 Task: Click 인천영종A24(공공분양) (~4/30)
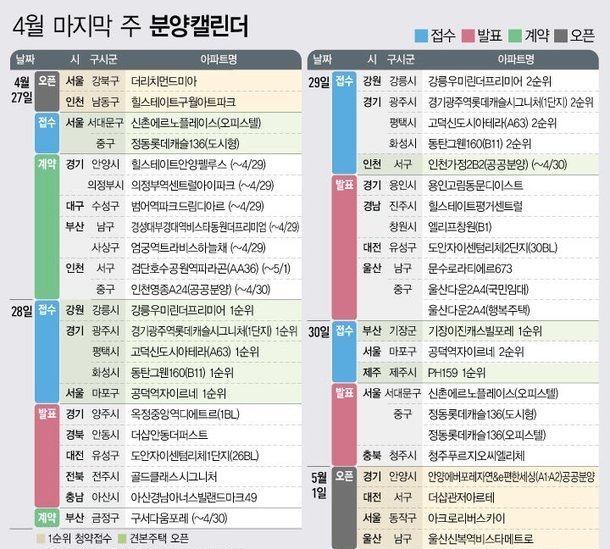coord(200,289)
